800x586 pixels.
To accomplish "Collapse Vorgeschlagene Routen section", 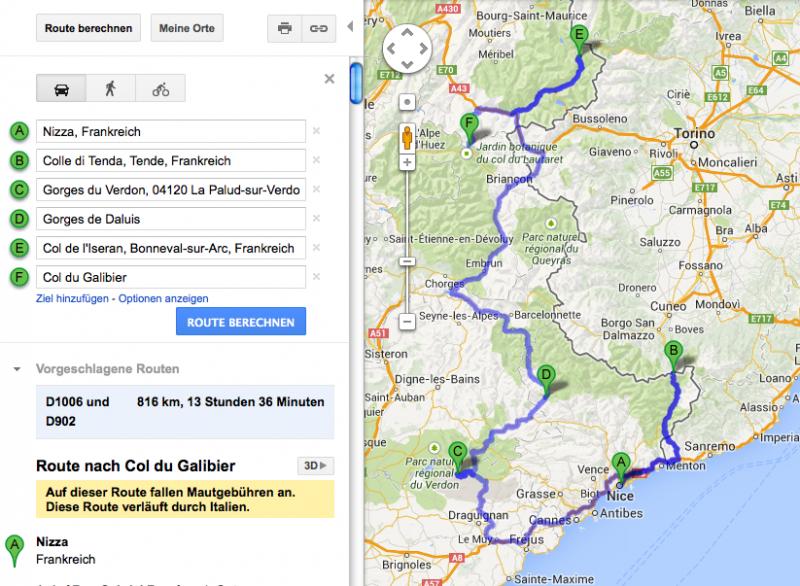I will (x=17, y=369).
